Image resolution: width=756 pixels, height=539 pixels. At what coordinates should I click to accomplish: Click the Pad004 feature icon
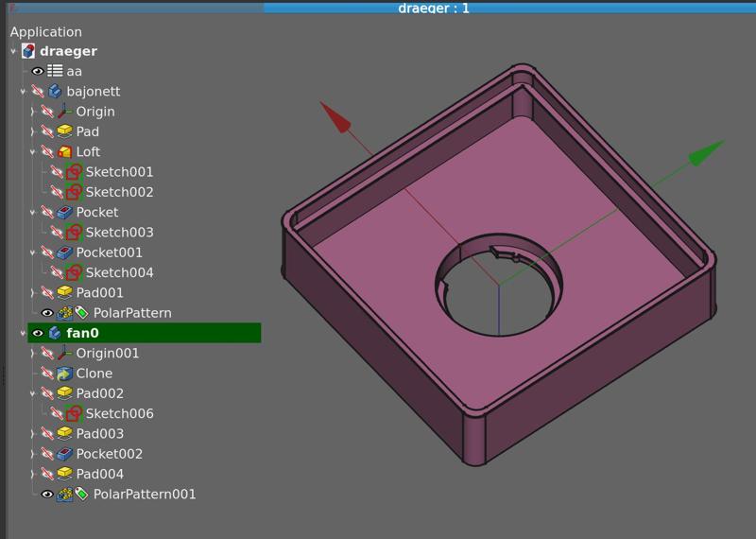(x=64, y=474)
